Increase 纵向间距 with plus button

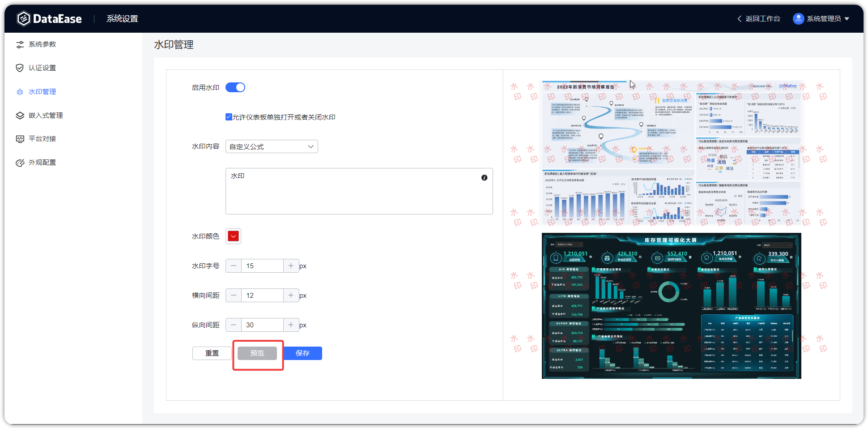click(291, 325)
